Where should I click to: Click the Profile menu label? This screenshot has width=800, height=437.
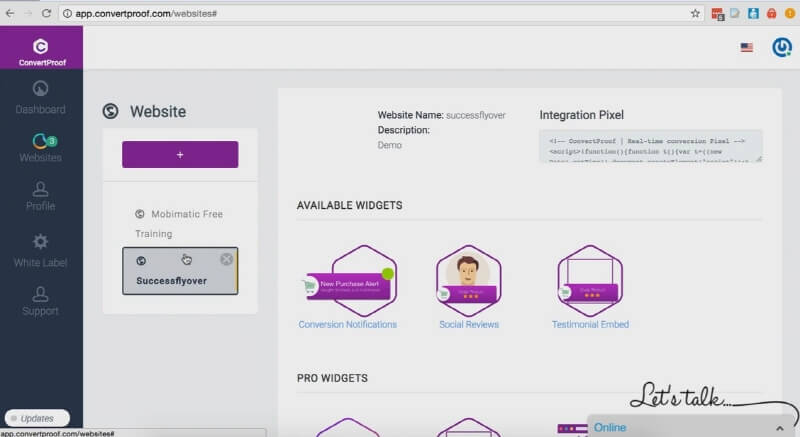point(40,206)
